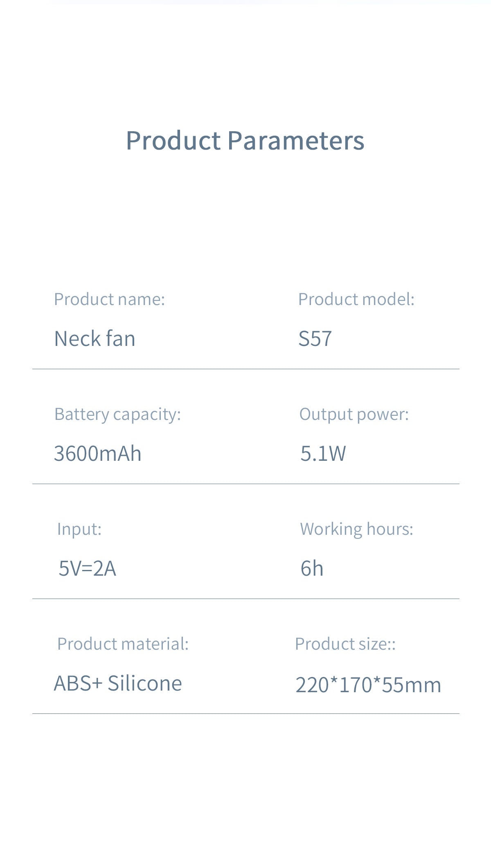The width and height of the screenshot is (491, 868).
Task: Click the Output power label
Action: (354, 414)
